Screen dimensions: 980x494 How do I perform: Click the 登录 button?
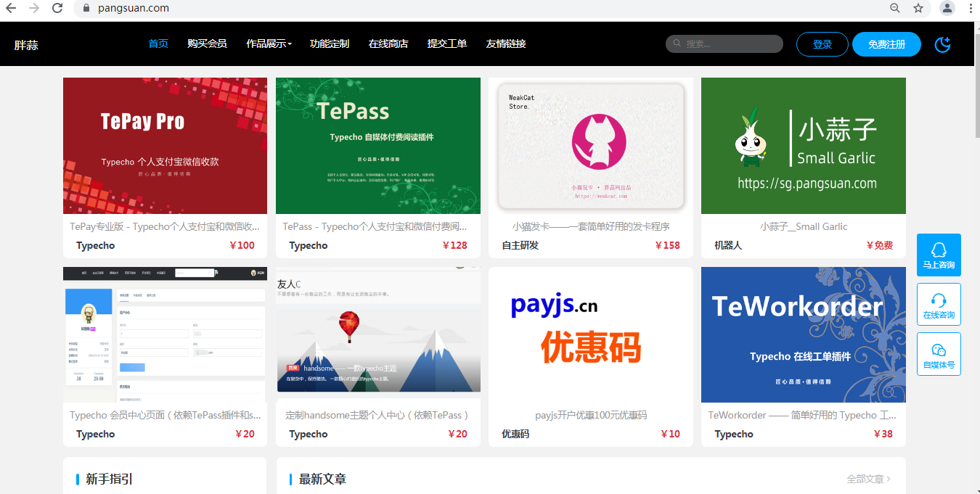point(822,44)
